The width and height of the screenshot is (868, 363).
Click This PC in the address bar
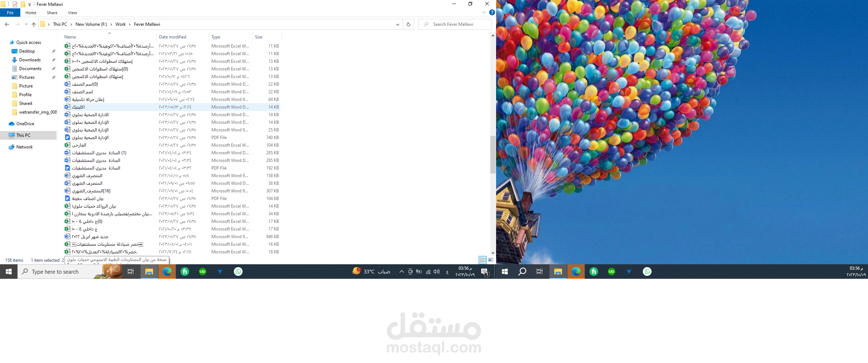point(60,24)
